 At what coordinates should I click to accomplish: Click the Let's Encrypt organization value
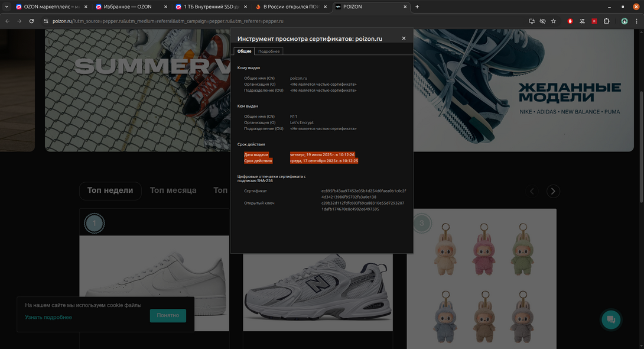tap(301, 122)
